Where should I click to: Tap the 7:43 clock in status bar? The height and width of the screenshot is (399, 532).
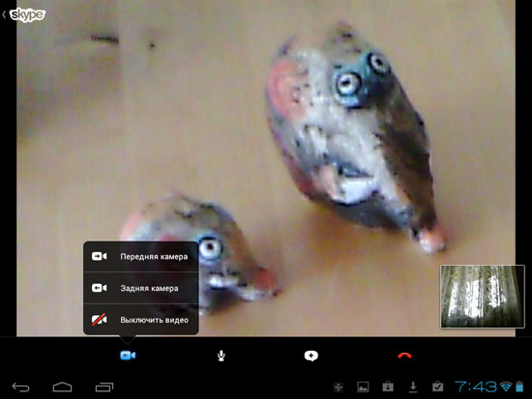tap(476, 386)
